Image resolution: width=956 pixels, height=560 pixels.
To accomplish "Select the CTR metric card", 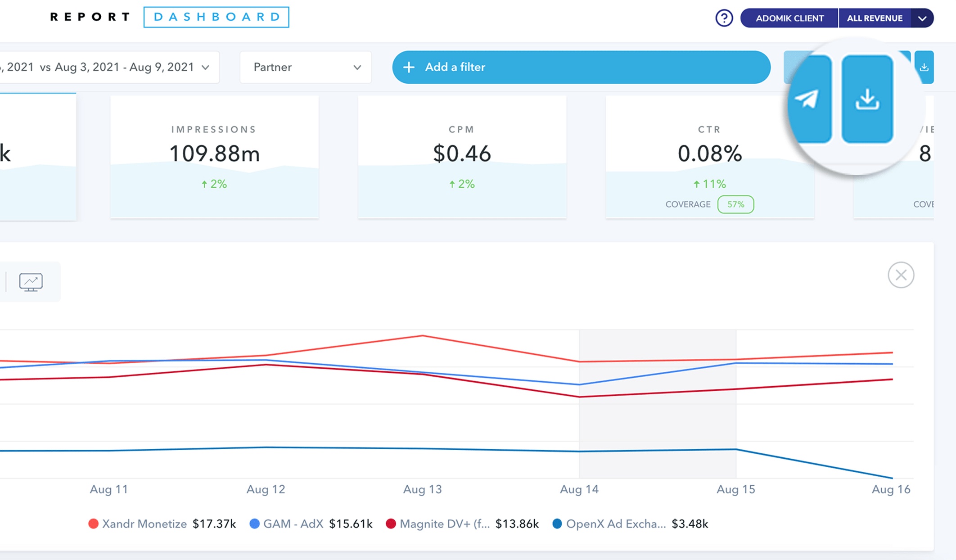I will 709,157.
